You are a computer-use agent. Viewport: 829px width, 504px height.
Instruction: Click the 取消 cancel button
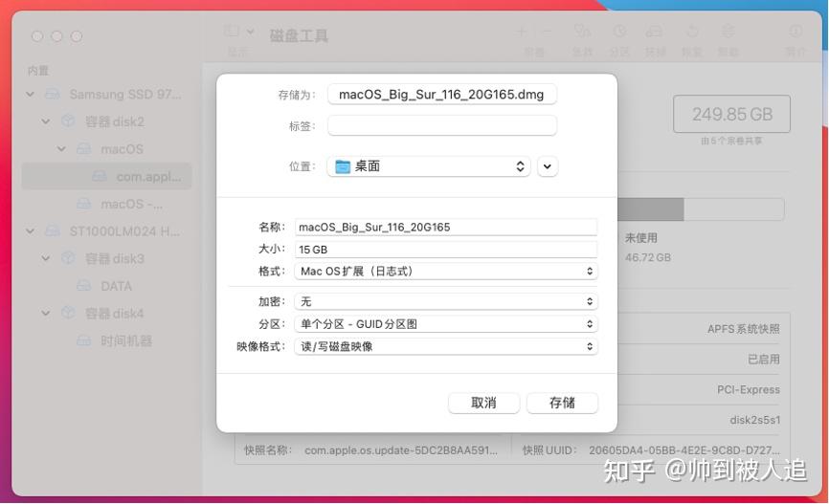click(x=483, y=403)
